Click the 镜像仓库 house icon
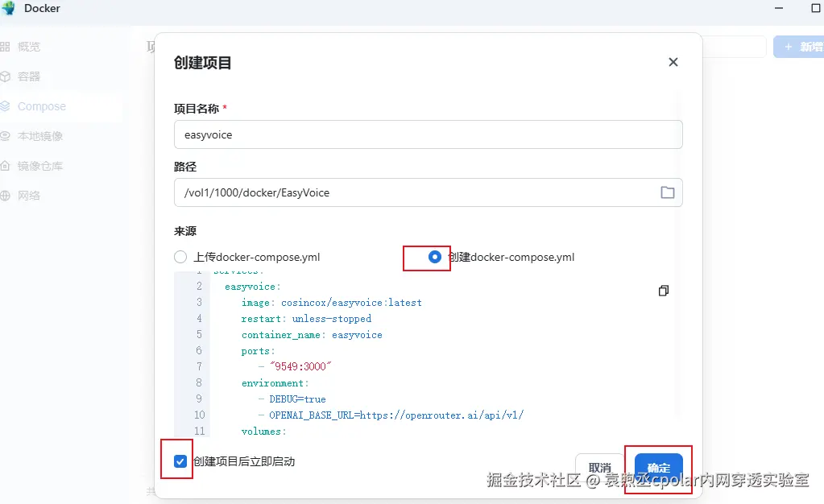The width and height of the screenshot is (824, 504). [5, 166]
